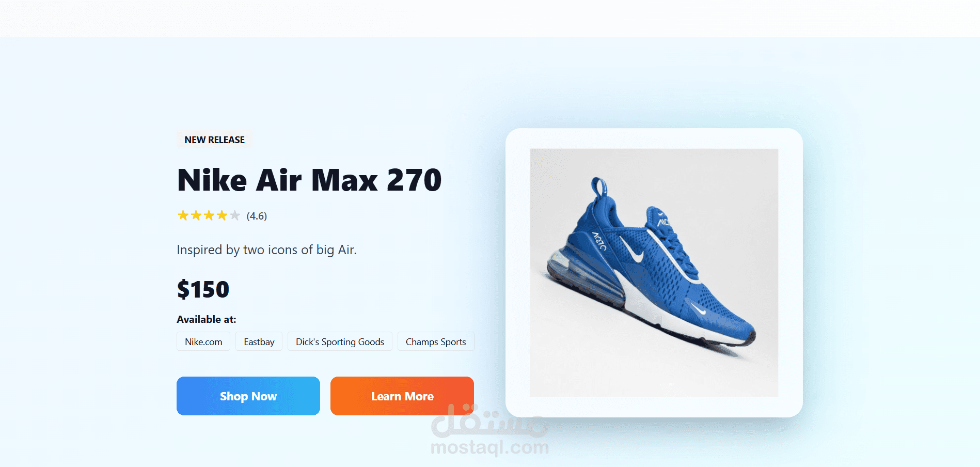The width and height of the screenshot is (980, 467).
Task: Click the Arabic mostaql watermark logo
Action: pos(490,421)
